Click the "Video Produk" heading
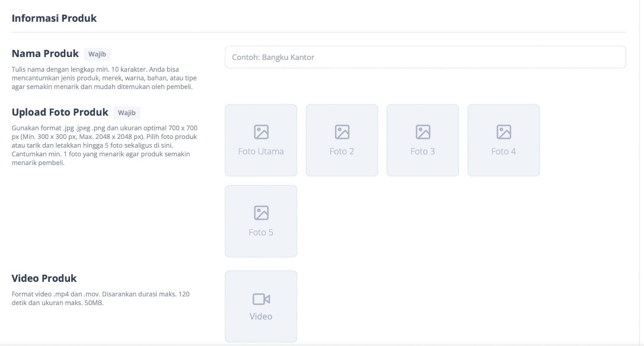644x346 pixels. click(44, 278)
